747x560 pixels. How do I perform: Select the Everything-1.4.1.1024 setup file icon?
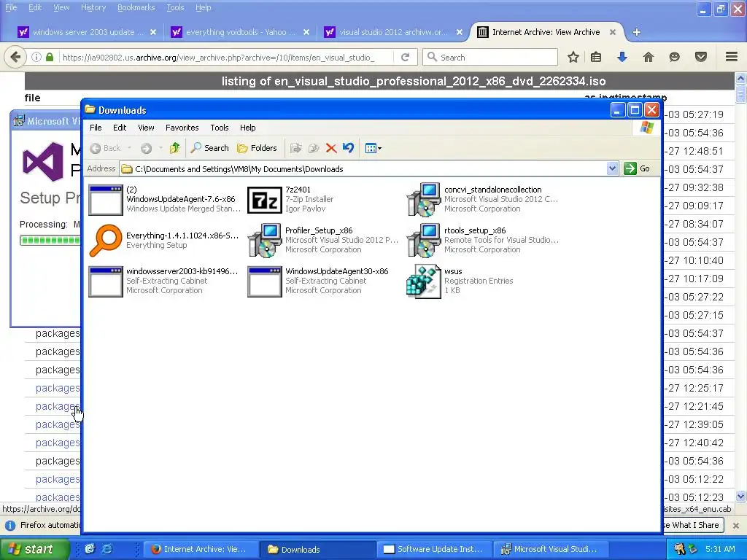pos(105,240)
